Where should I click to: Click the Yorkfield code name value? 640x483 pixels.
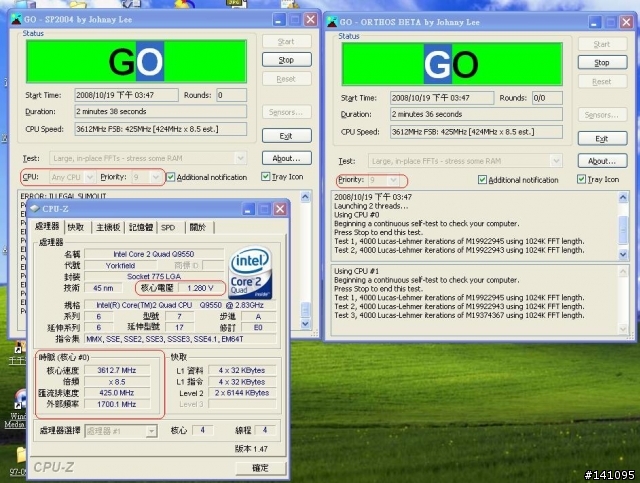120,265
